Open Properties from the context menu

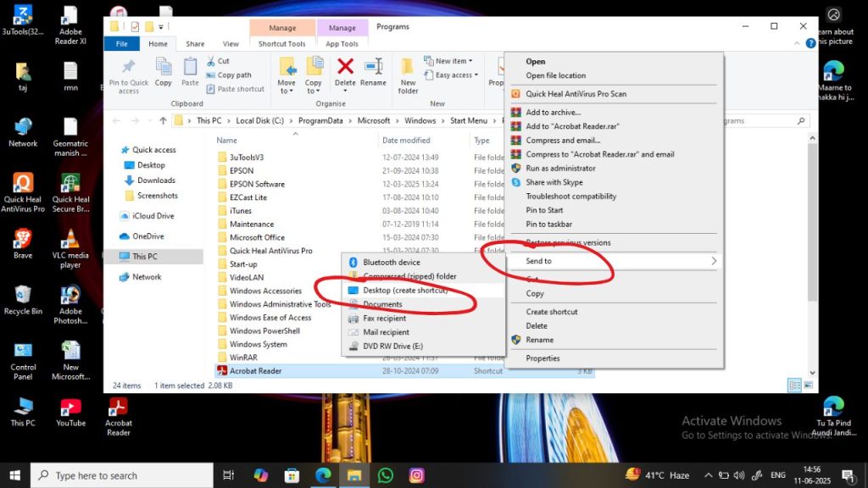542,358
